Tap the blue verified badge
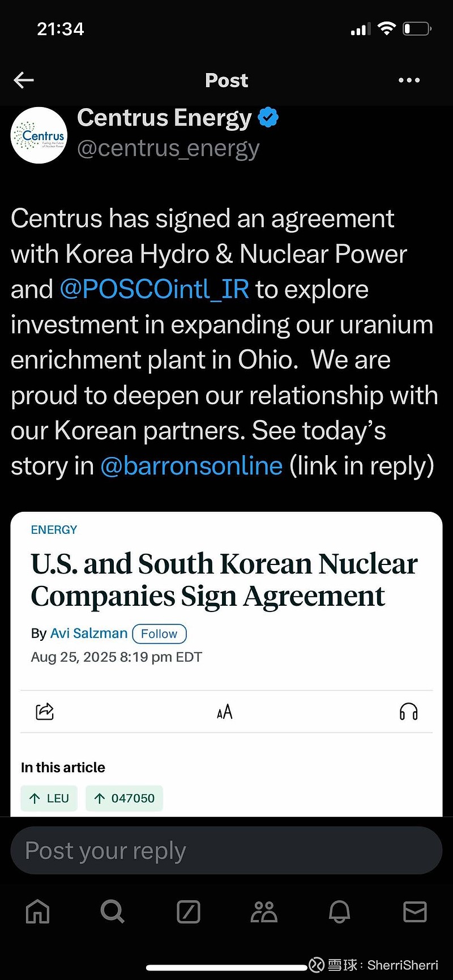453x980 pixels. pyautogui.click(x=268, y=118)
